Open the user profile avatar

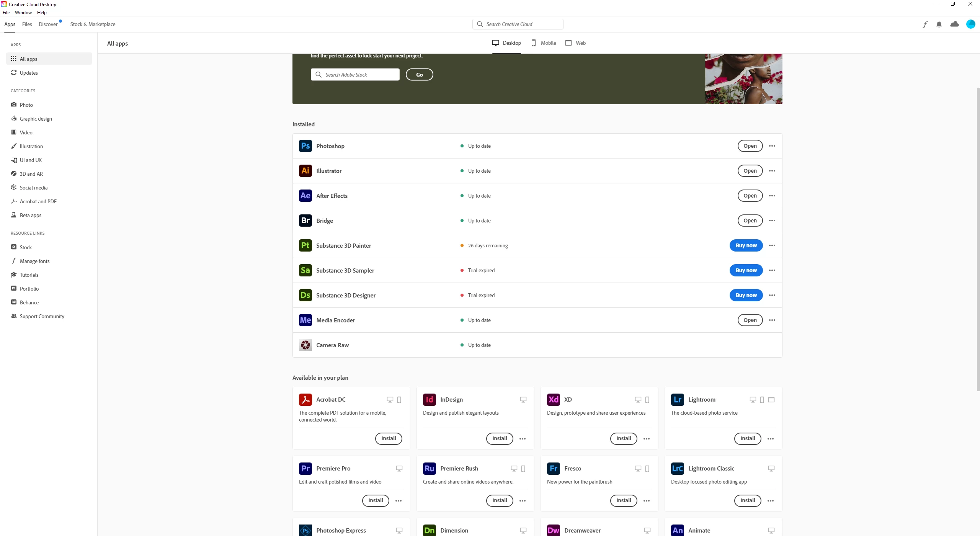tap(970, 24)
